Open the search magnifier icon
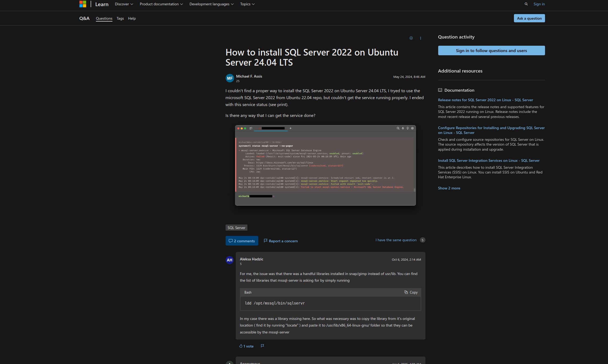The height and width of the screenshot is (364, 608). [526, 4]
